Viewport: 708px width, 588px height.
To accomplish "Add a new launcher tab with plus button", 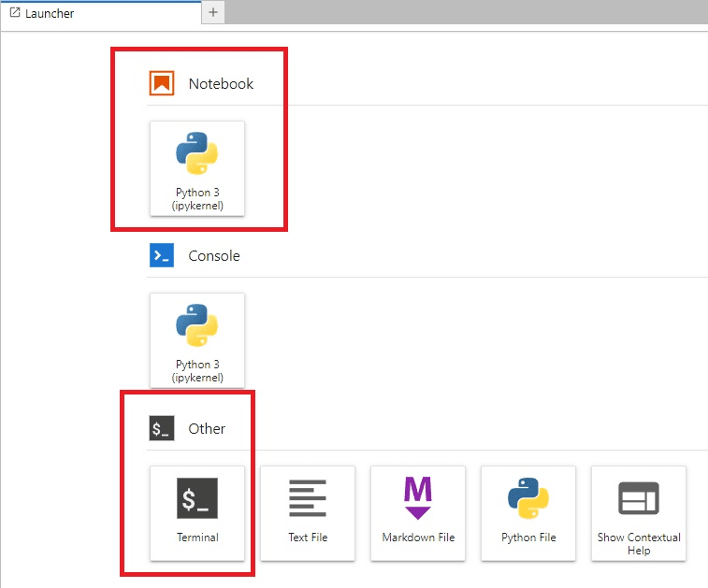I will (213, 12).
